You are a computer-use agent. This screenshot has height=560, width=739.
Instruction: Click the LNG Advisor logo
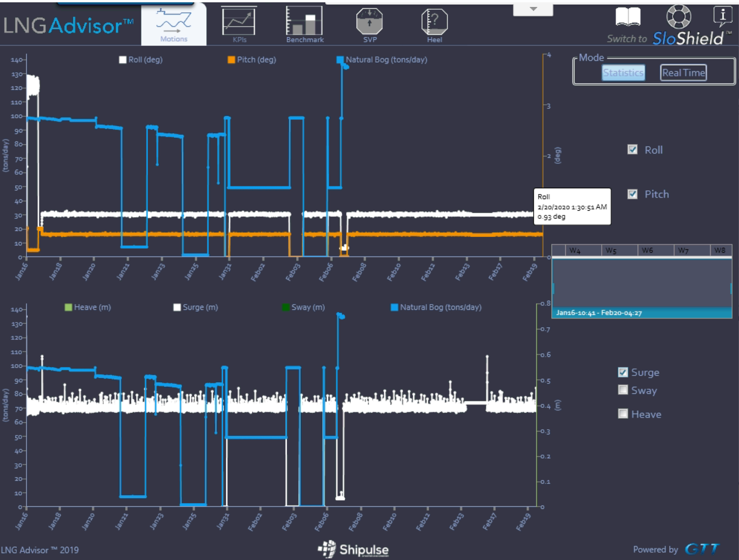[x=68, y=25]
